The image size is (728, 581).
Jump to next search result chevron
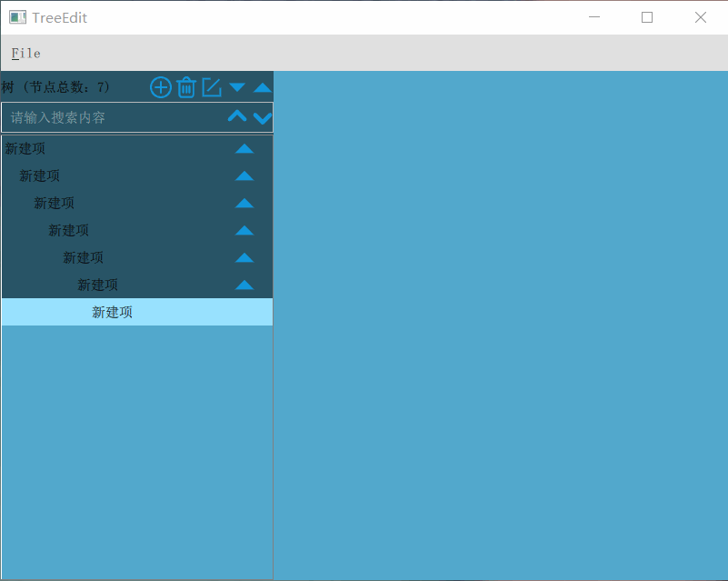(x=263, y=118)
